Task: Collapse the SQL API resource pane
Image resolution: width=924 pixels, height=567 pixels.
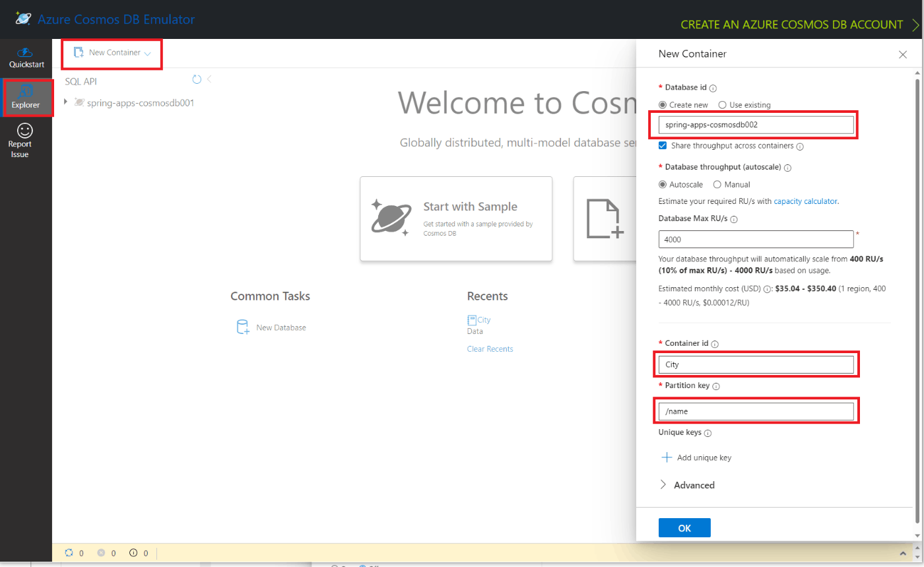Action: (209, 79)
